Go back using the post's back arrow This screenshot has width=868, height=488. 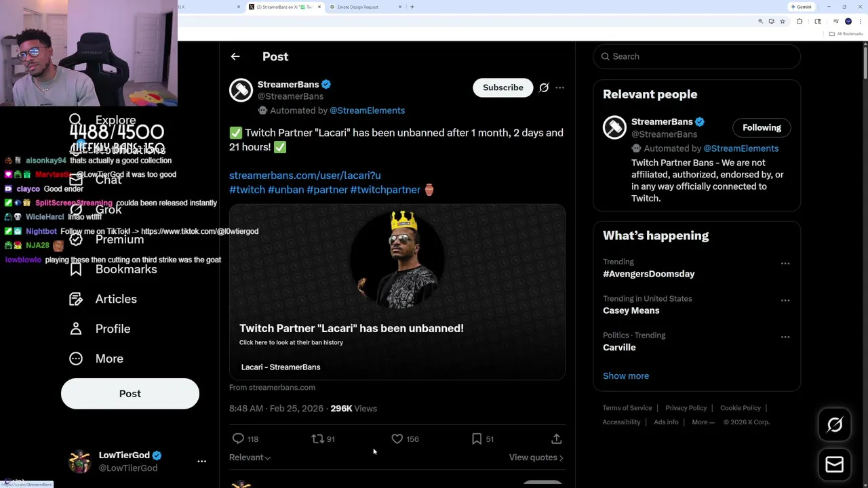pyautogui.click(x=235, y=57)
